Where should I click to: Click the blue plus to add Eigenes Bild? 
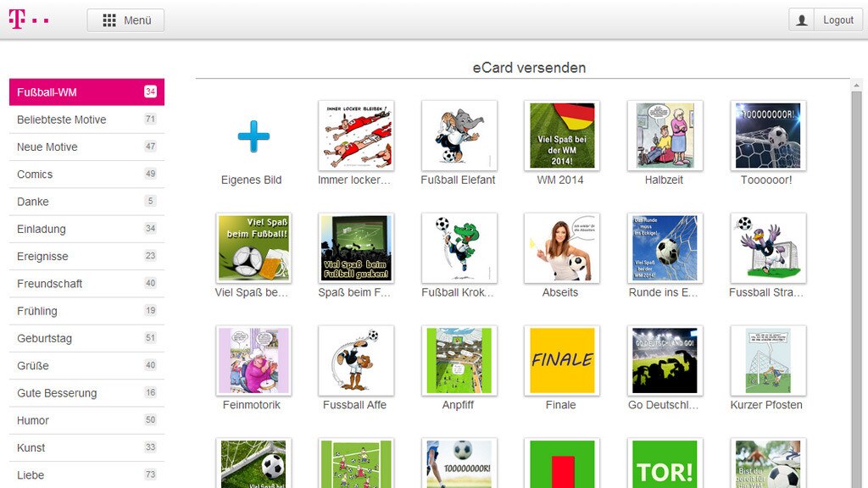[x=251, y=134]
